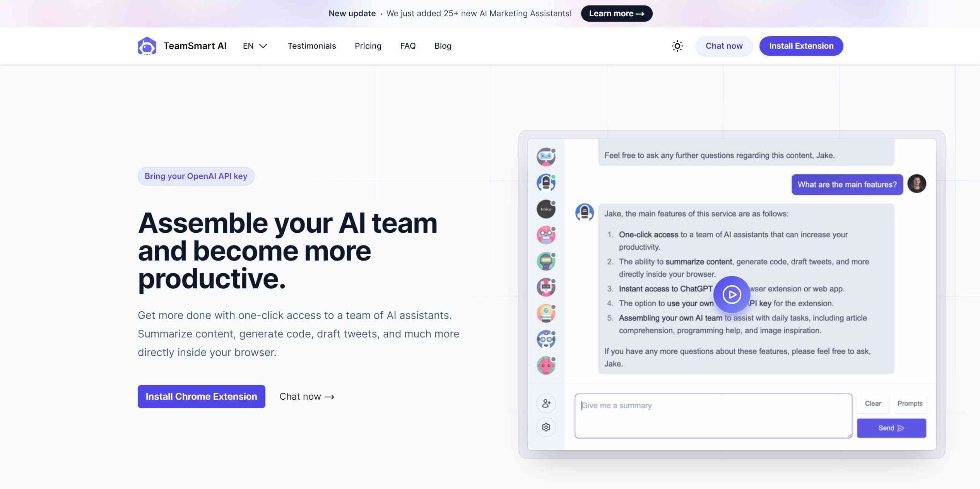Click the Testimonials navigation menu item
This screenshot has width=980, height=489.
tap(311, 46)
